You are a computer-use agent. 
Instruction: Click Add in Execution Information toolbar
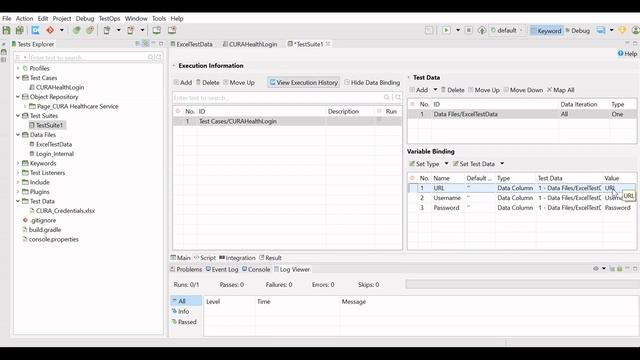click(x=182, y=82)
